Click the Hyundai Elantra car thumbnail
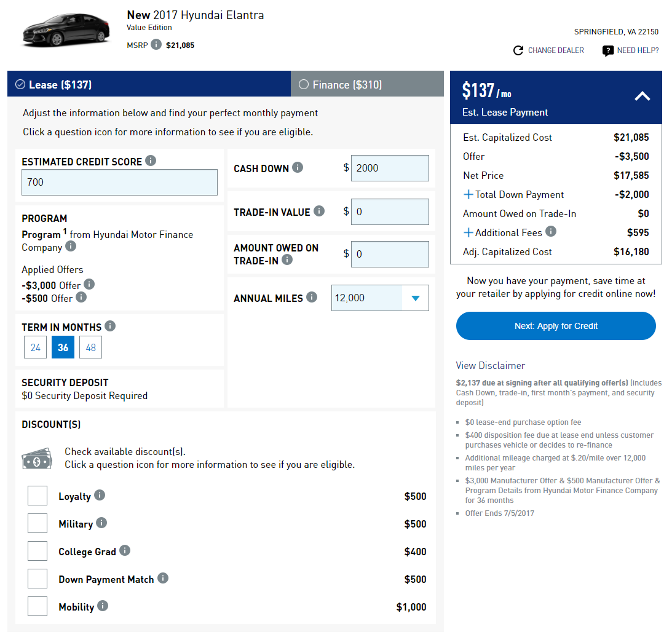The height and width of the screenshot is (637, 672). click(x=66, y=29)
